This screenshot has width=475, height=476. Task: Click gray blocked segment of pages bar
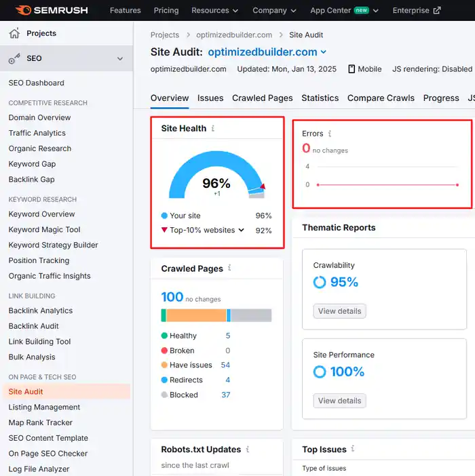point(251,315)
